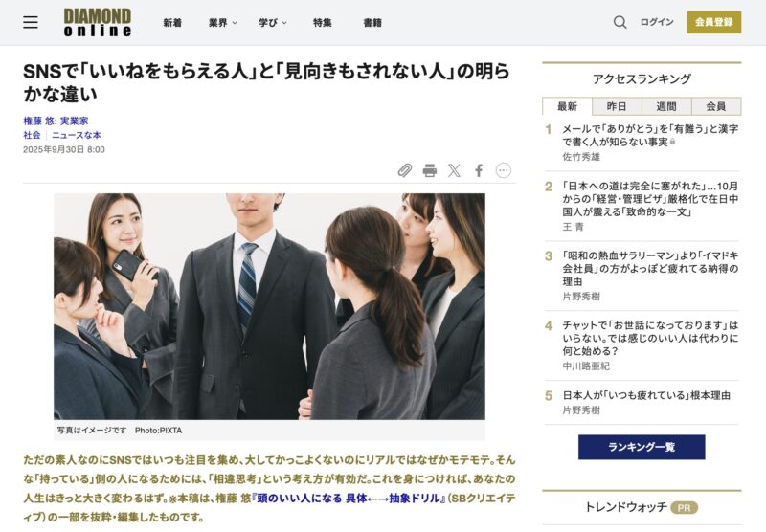Open the hamburger menu icon

tap(31, 22)
